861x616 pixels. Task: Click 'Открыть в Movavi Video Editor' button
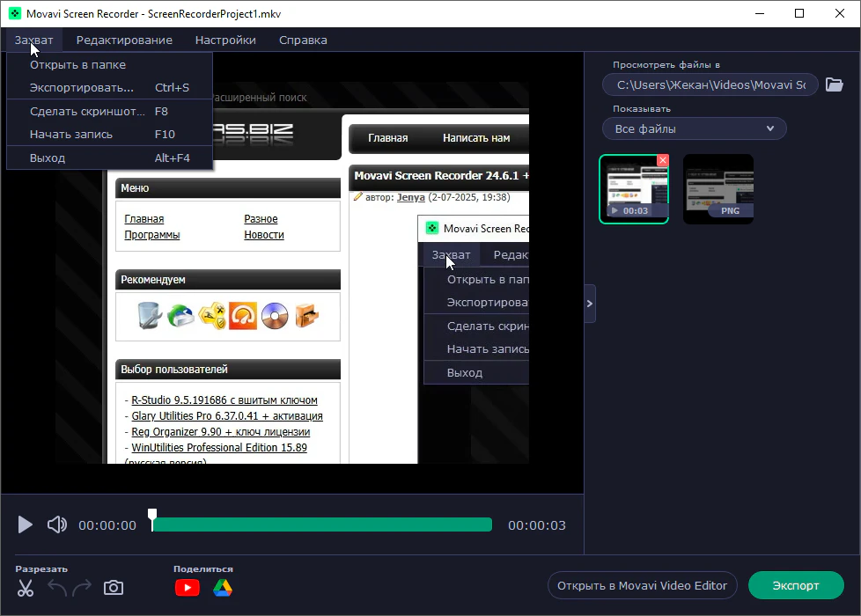[x=642, y=585]
